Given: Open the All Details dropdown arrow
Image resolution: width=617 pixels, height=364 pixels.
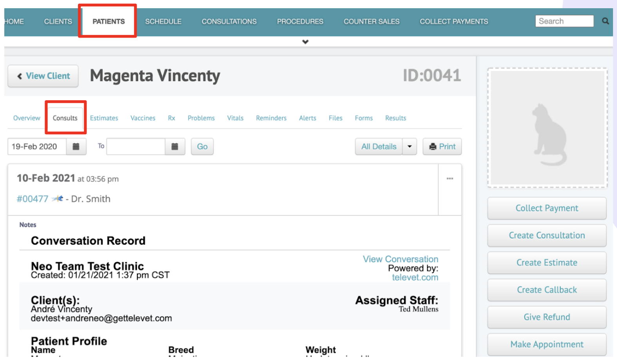Looking at the screenshot, I should (x=410, y=146).
